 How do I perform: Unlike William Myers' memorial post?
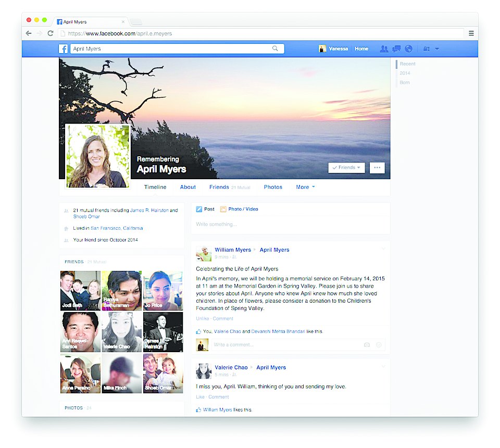coord(203,319)
